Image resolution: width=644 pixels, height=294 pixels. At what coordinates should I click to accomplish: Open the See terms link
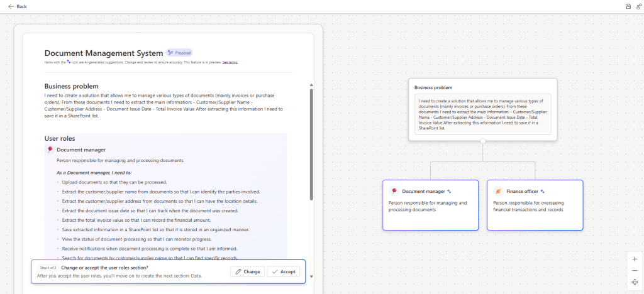(230, 62)
